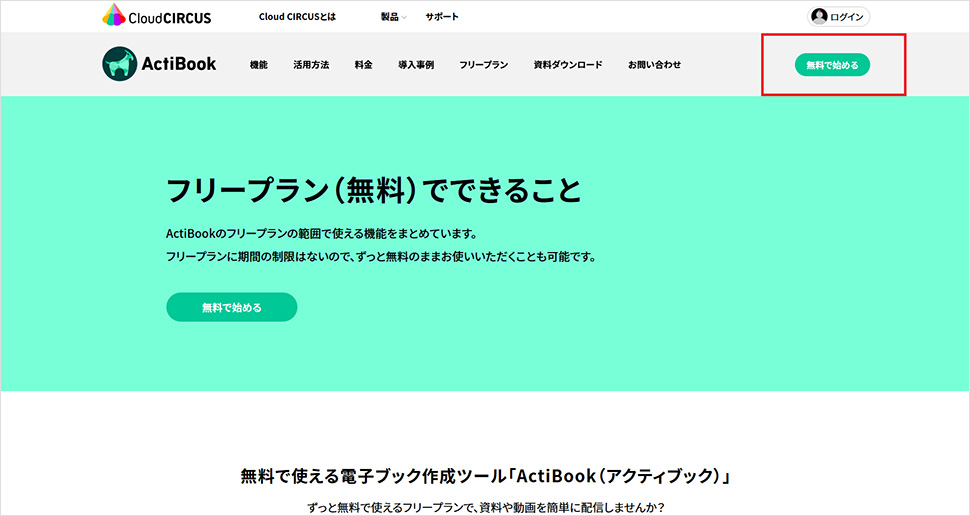The width and height of the screenshot is (970, 516).
Task: Open the 活用方法 nav item
Action: tap(311, 64)
